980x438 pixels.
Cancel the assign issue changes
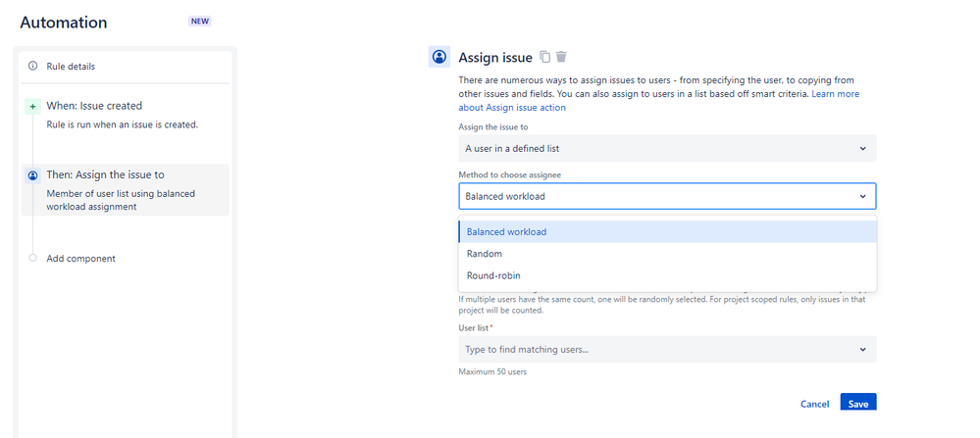(814, 405)
